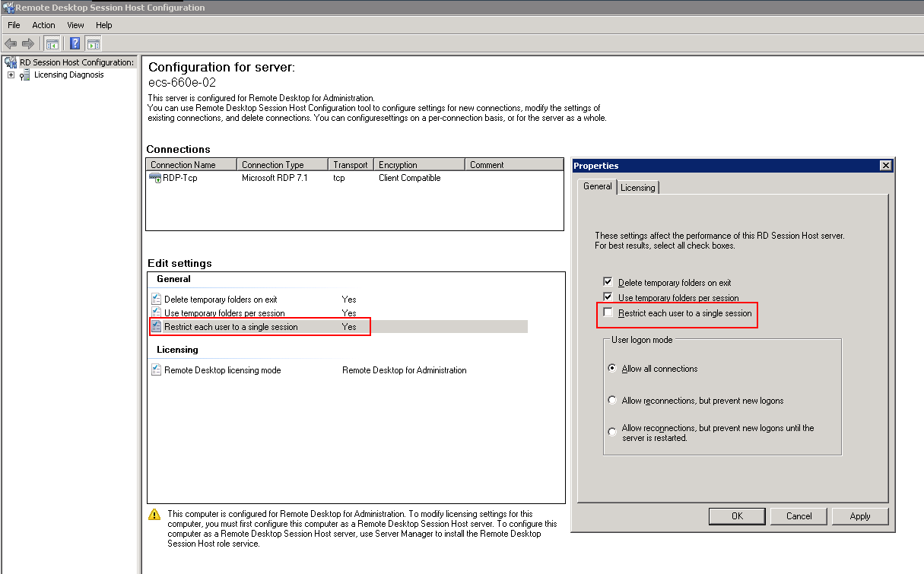Click the Forward arrow toolbar icon

(x=28, y=43)
